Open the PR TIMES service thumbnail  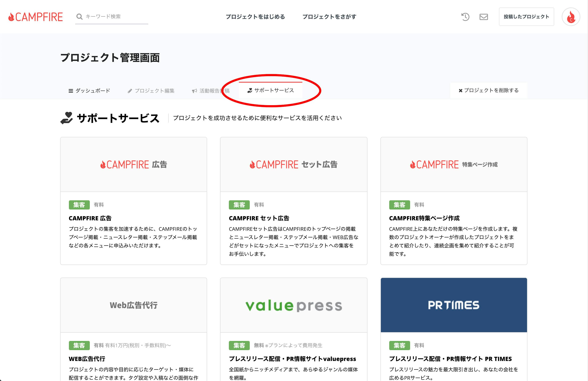454,305
